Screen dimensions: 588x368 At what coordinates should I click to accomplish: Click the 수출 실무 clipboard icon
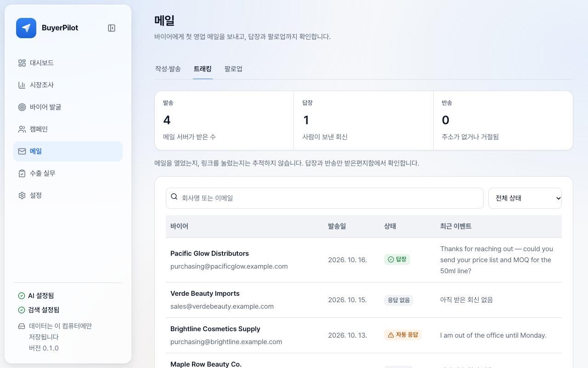click(x=22, y=173)
